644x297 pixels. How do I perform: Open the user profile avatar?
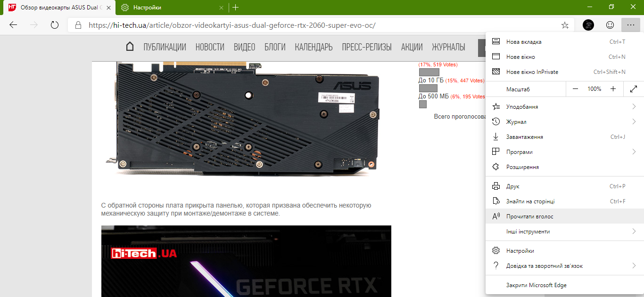tap(588, 25)
